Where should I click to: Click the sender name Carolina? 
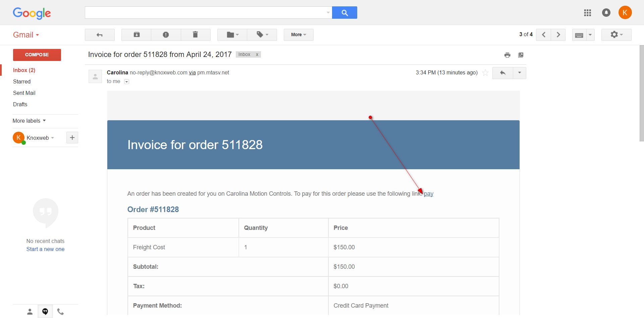pyautogui.click(x=117, y=72)
